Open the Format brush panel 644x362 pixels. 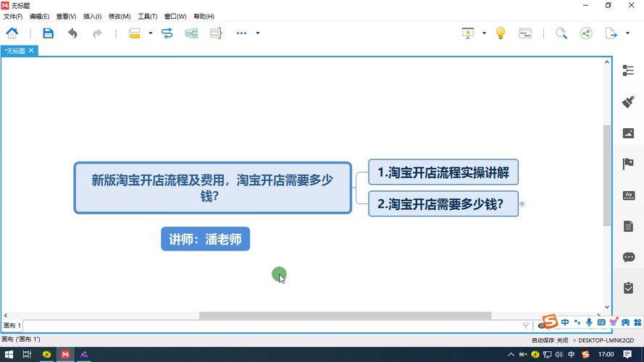click(x=628, y=102)
